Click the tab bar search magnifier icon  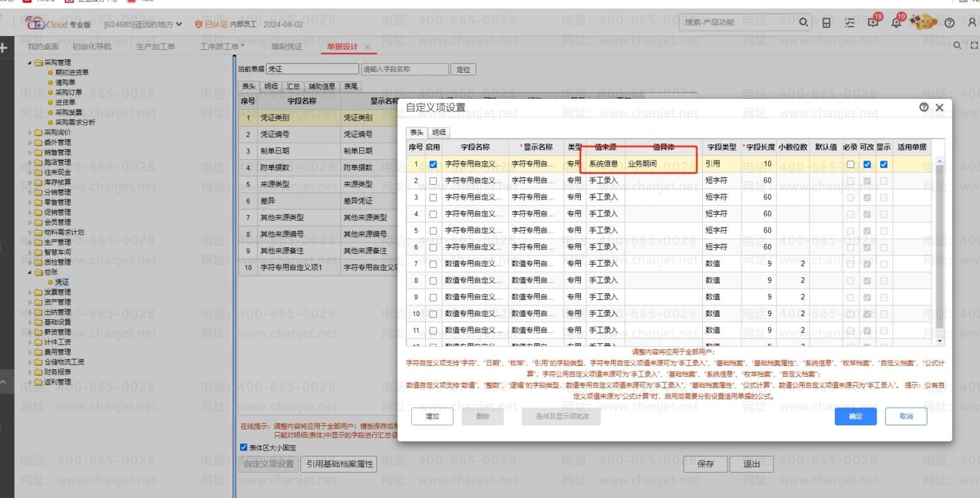pos(957,46)
